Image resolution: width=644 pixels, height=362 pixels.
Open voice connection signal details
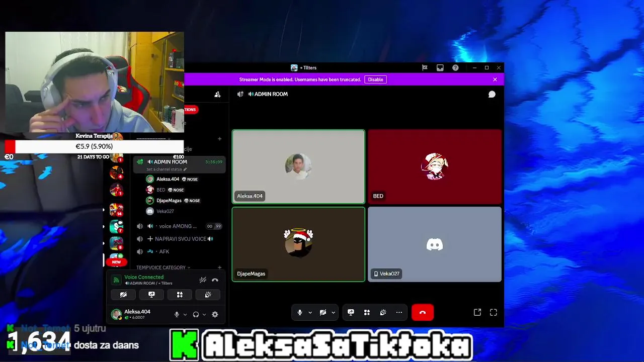point(116,280)
